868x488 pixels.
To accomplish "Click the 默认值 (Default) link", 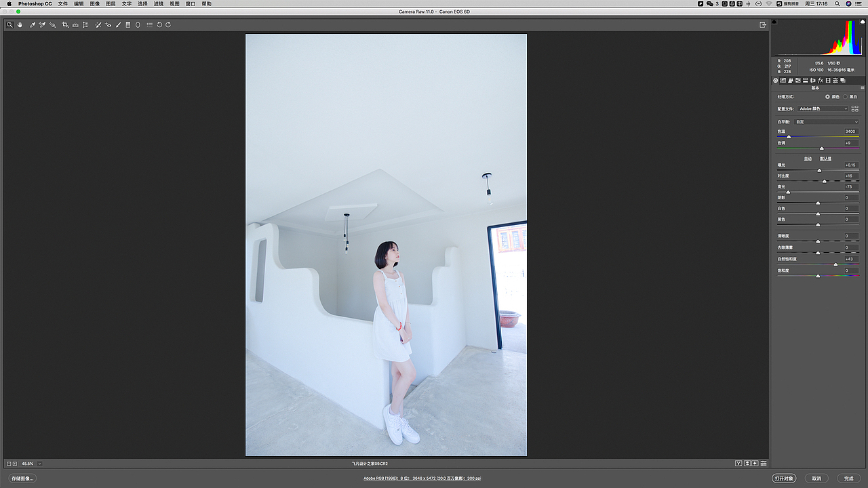I will pyautogui.click(x=825, y=159).
